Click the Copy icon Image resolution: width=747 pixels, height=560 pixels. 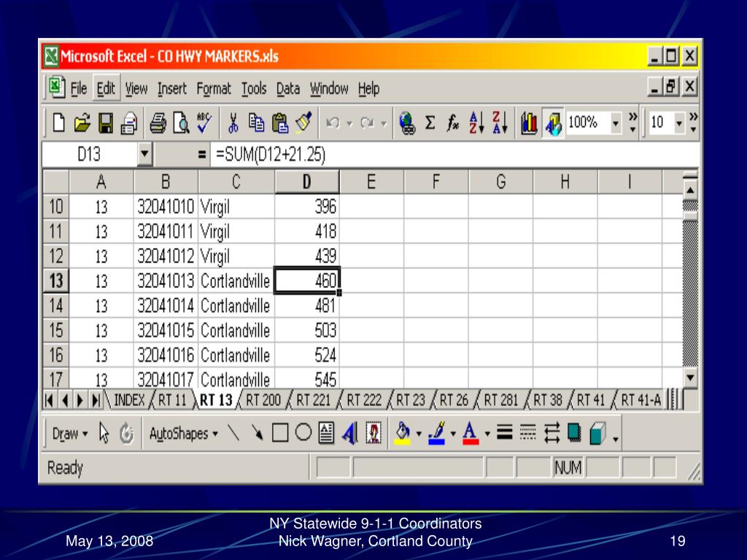tap(256, 123)
